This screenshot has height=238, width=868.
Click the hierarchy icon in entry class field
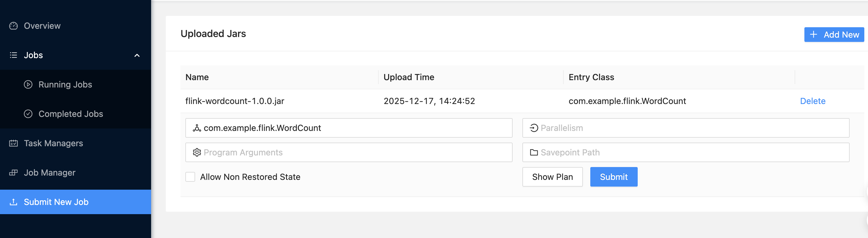(197, 128)
